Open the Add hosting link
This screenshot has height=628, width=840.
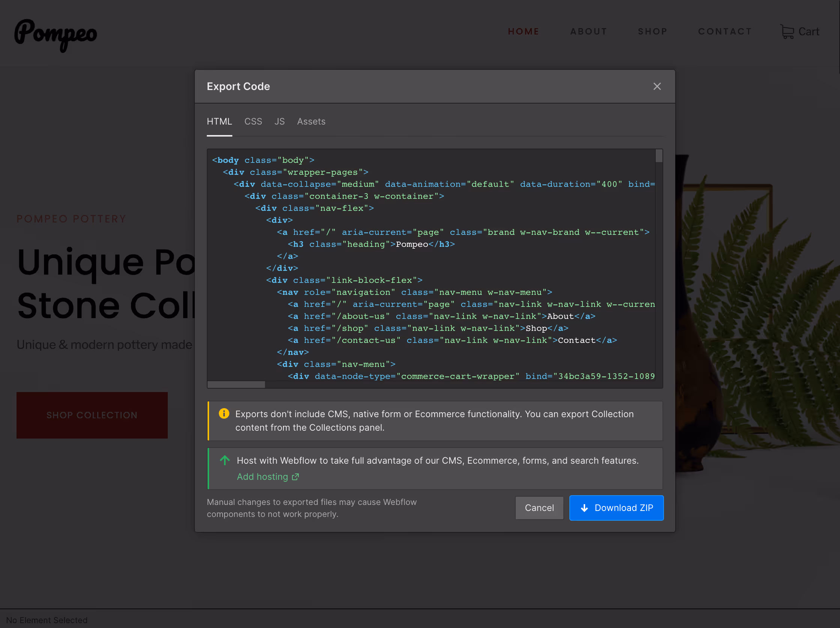[262, 476]
